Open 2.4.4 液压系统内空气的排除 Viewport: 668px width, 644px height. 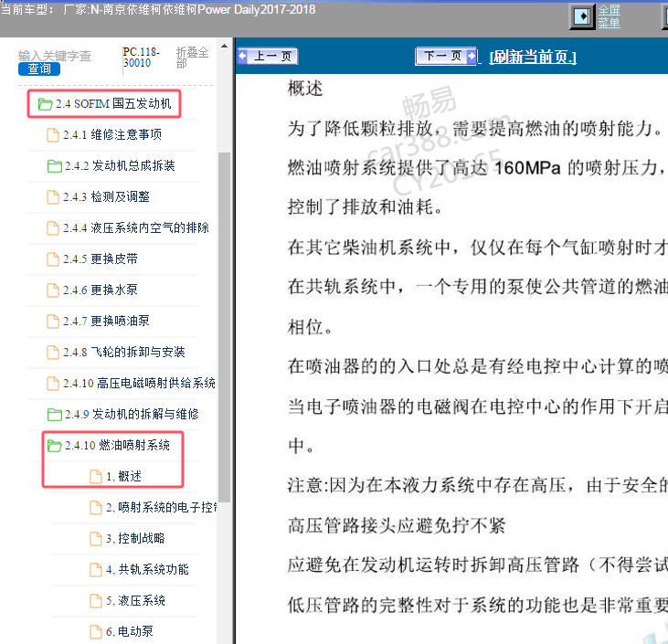[x=136, y=227]
